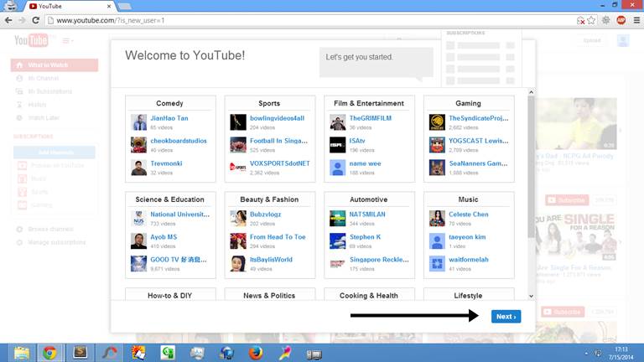Click Chrome icon in taskbar

click(x=50, y=353)
